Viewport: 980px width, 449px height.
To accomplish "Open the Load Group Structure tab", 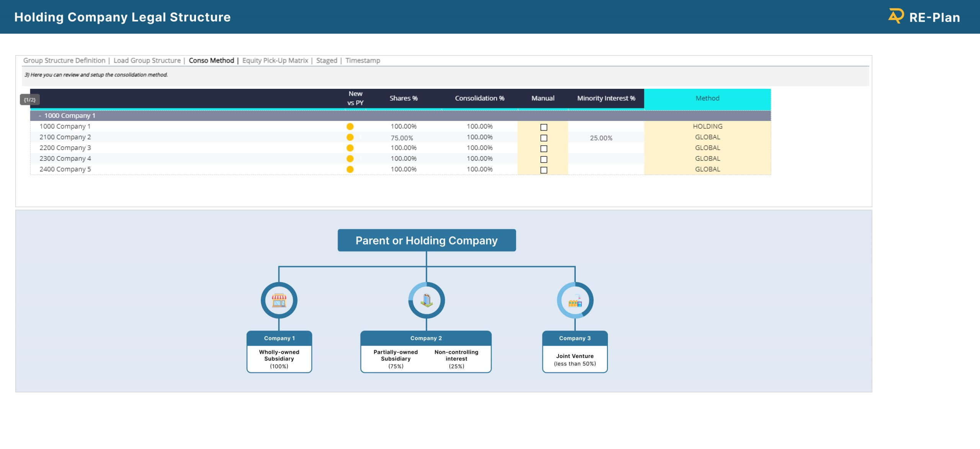I will pos(147,60).
